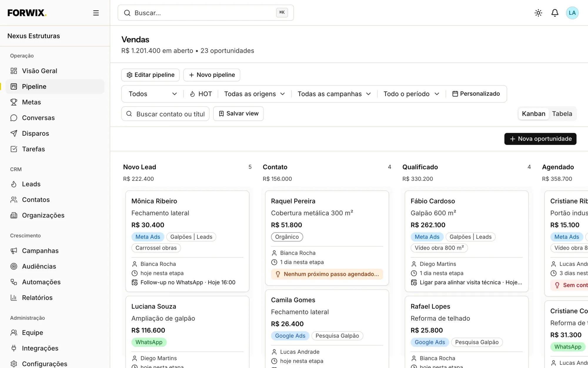Image resolution: width=588 pixels, height=368 pixels.
Task: Open Organizações building section
Action: click(x=55, y=215)
